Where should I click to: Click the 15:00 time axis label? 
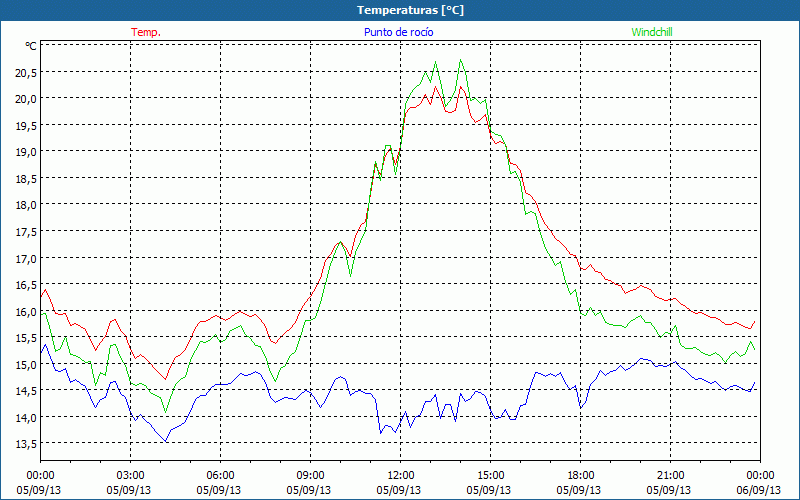[490, 476]
